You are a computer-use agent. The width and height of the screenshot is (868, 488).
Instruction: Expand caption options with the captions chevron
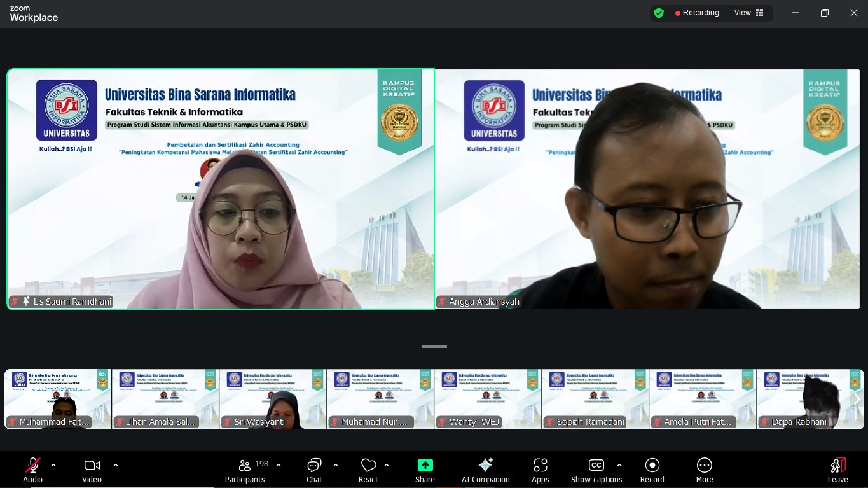pos(619,466)
